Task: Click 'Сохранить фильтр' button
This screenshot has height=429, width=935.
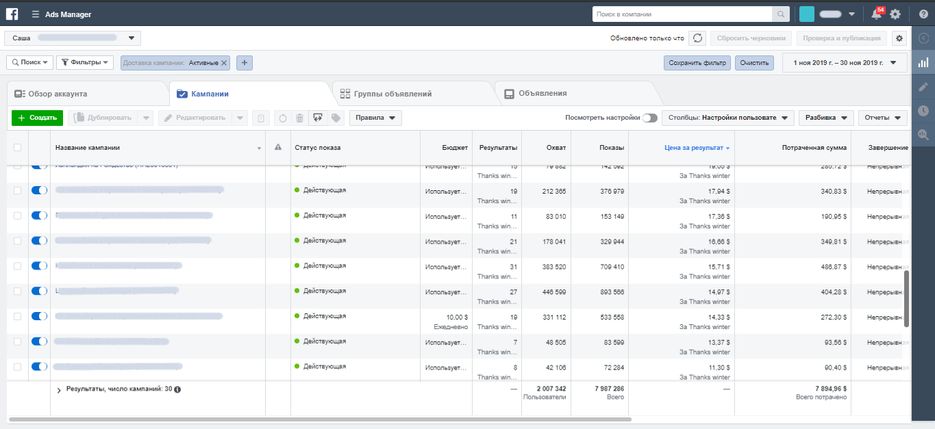Action: [697, 62]
